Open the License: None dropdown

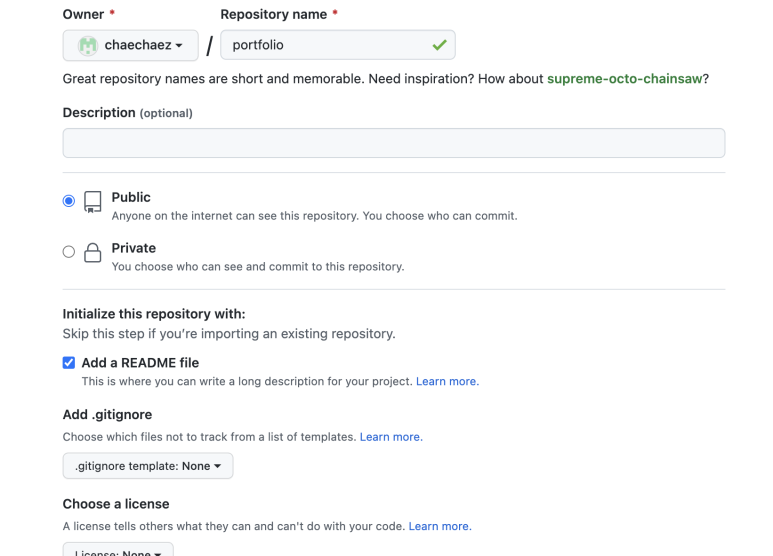[x=118, y=550]
